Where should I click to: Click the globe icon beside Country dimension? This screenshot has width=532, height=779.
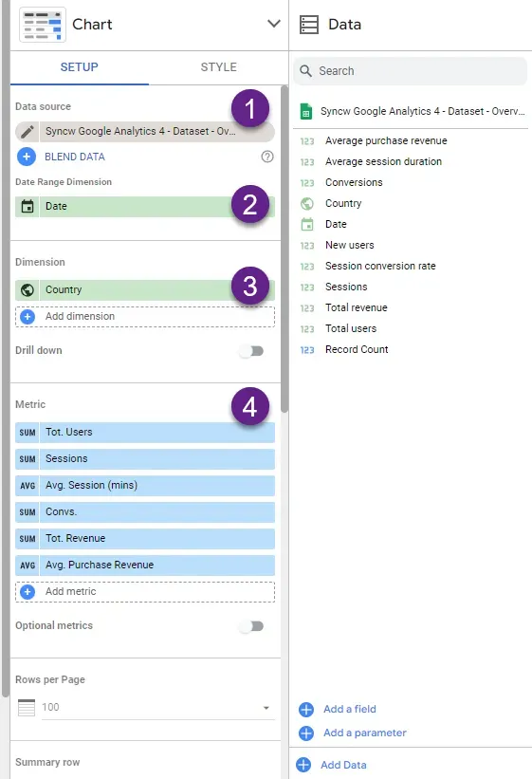tap(28, 289)
